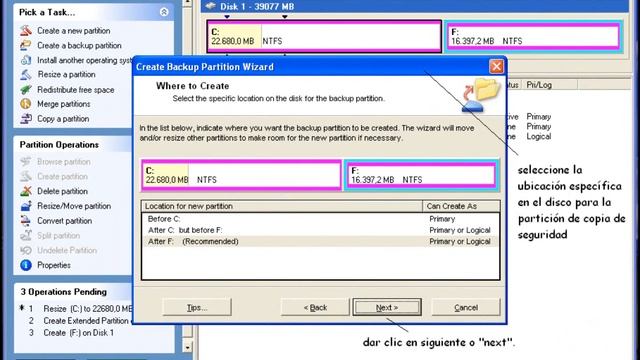Viewport: 640px width, 360px height.
Task: Open Merge partitions task
Action: click(64, 104)
